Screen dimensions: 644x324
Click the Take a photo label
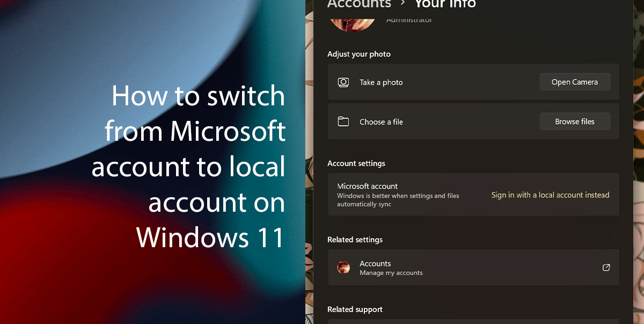coord(381,82)
